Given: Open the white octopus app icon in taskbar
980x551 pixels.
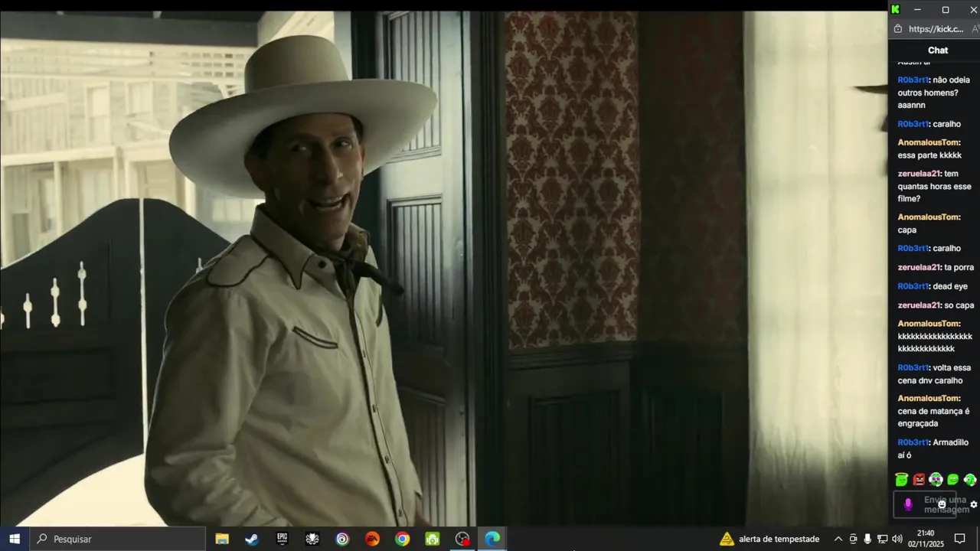Looking at the screenshot, I should point(312,539).
